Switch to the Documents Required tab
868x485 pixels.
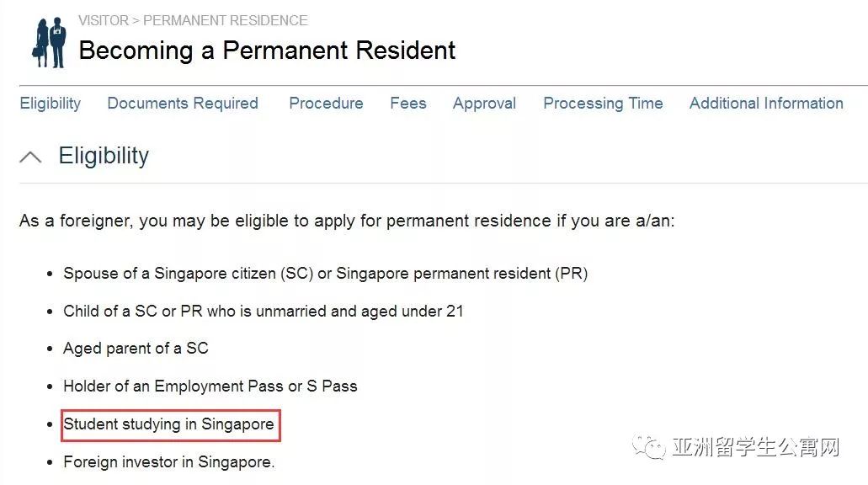click(x=183, y=104)
